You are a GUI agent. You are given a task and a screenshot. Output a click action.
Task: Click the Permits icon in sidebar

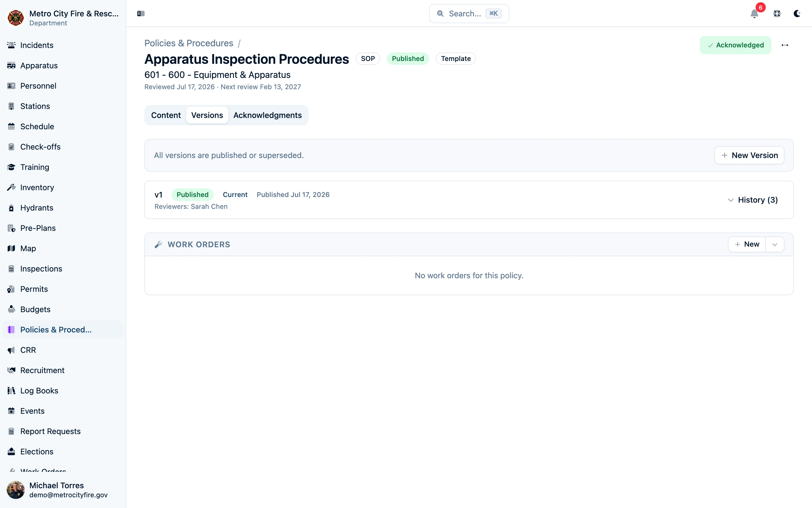(x=11, y=289)
